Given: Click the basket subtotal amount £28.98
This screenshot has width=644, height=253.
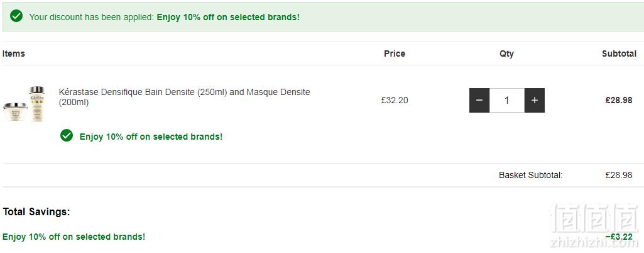Looking at the screenshot, I should pyautogui.click(x=619, y=175).
